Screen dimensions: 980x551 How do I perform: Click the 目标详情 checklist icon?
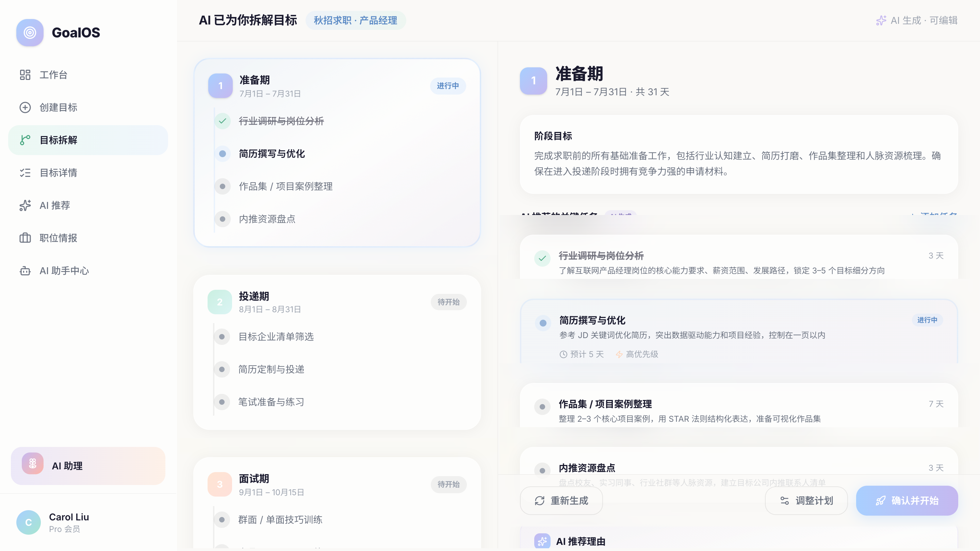[25, 173]
